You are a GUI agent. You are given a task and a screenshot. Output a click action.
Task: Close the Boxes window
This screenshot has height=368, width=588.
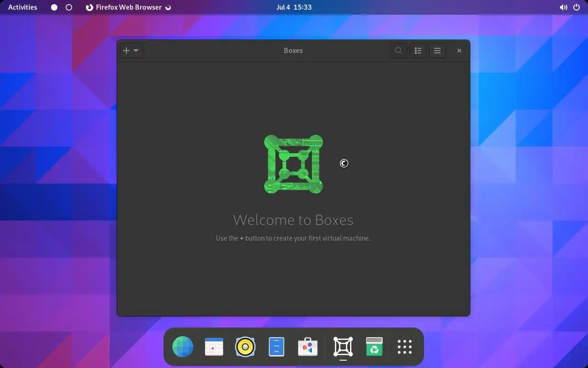tap(459, 51)
